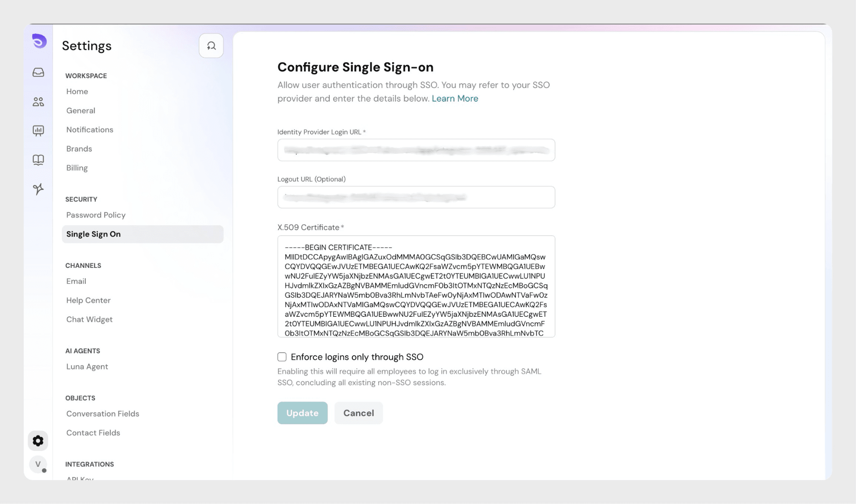Open Luna Agent settings
The width and height of the screenshot is (856, 504).
pos(87,367)
